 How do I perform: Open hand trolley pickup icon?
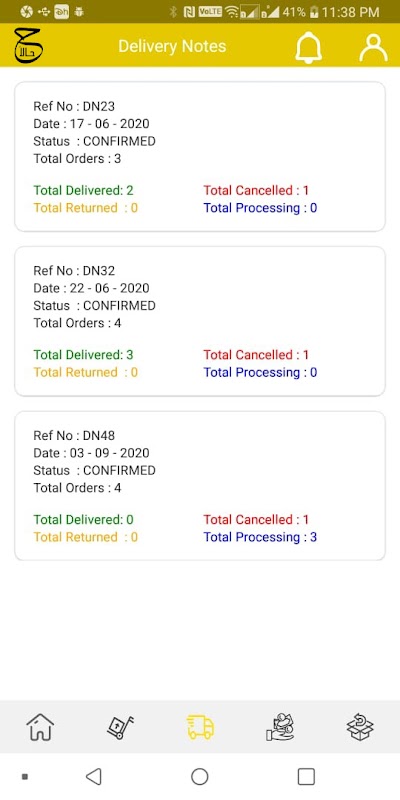pos(120,727)
